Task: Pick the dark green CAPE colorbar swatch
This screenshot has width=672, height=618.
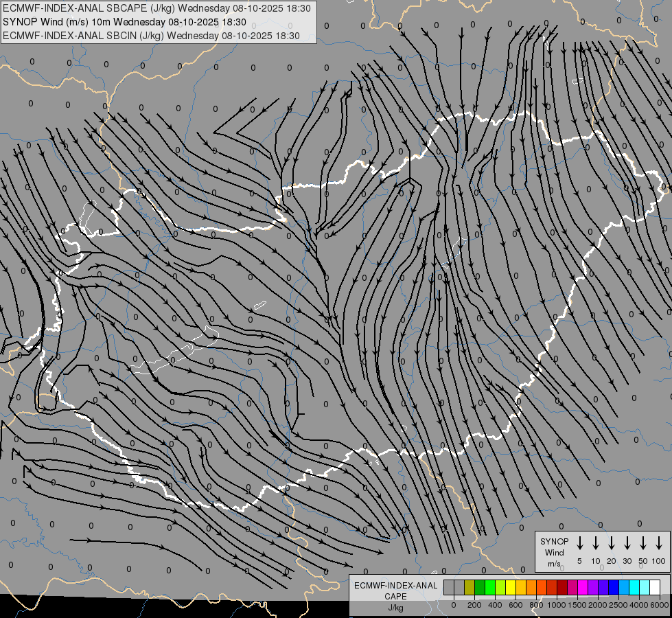Action: 480,587
